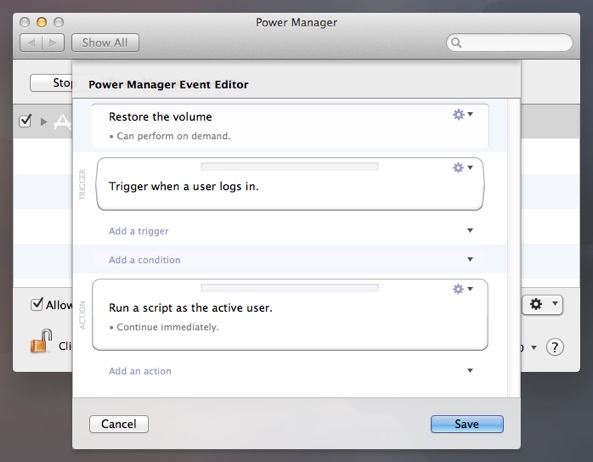The width and height of the screenshot is (593, 462).
Task: Click the Save button
Action: coord(467,424)
